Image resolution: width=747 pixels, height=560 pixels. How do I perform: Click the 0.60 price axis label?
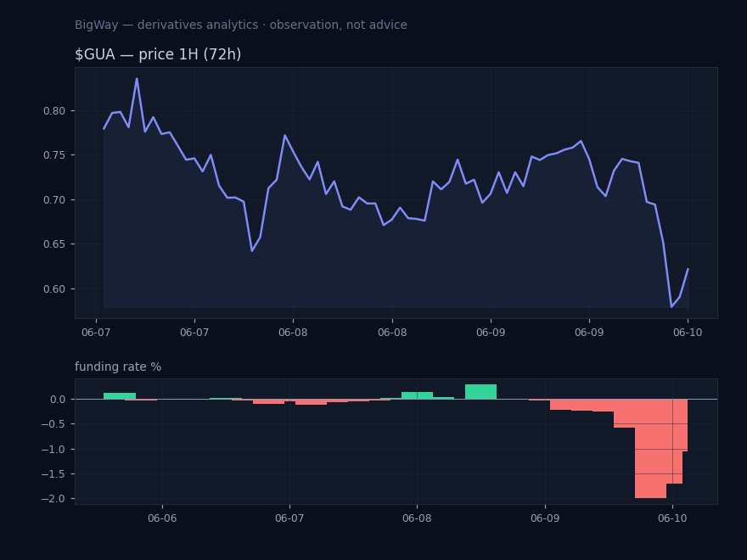point(53,289)
